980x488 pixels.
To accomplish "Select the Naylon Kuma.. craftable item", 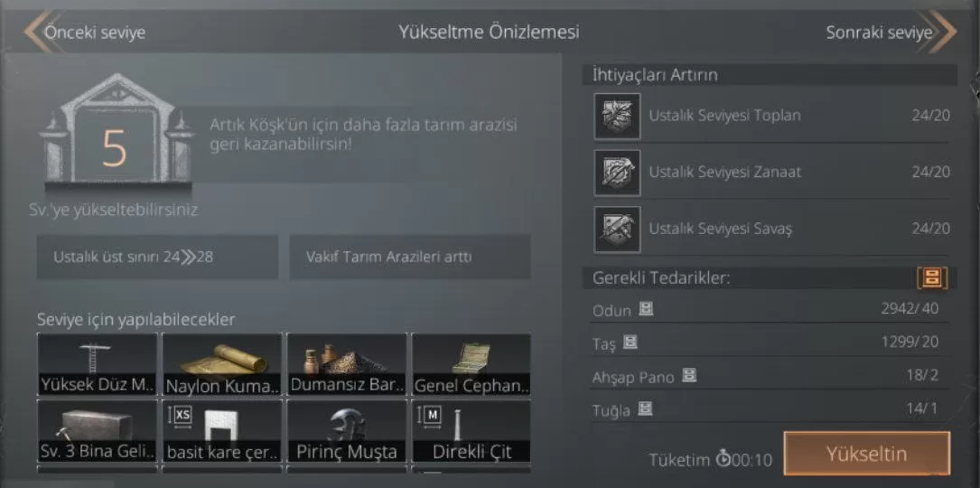I will 222,365.
